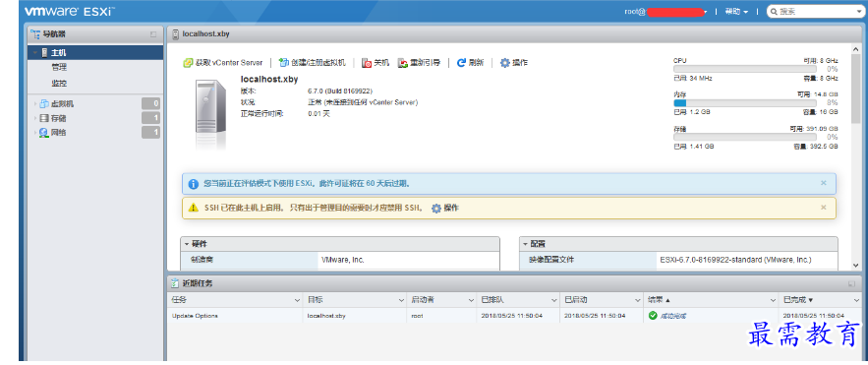Click localhost.xby in the task target column
This screenshot has height=365, width=868.
(326, 316)
